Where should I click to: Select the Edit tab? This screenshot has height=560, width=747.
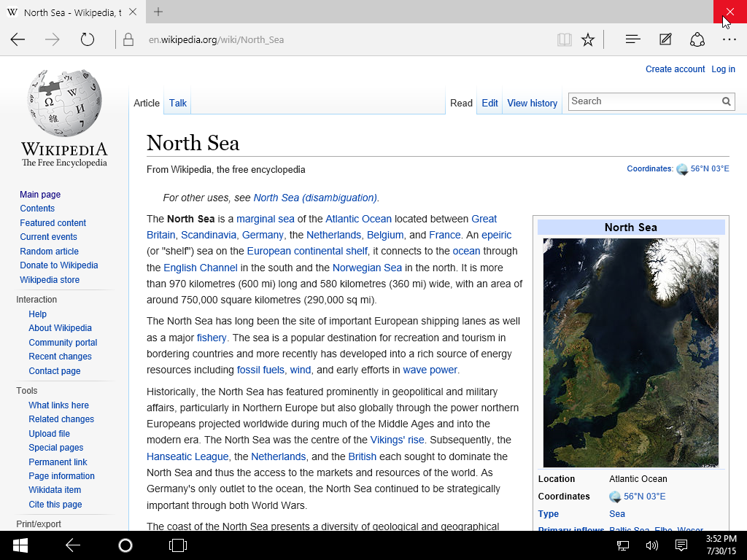[x=489, y=104]
